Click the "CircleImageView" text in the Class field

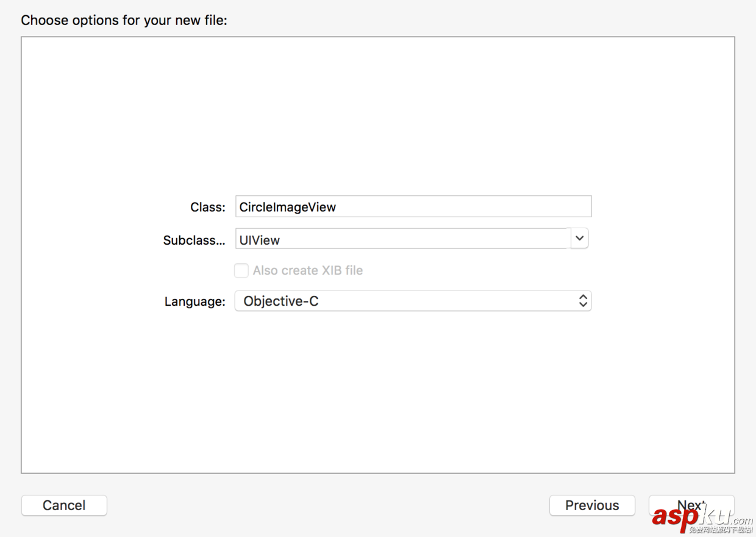pos(288,207)
